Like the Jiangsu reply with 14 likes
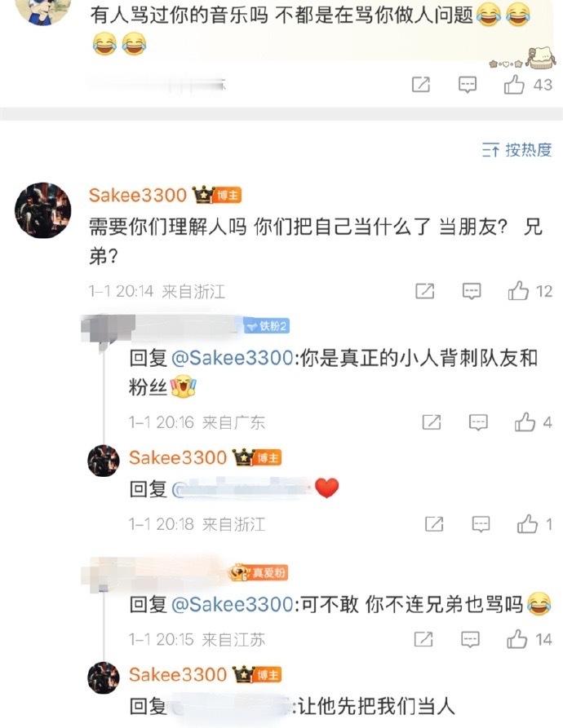 pyautogui.click(x=517, y=639)
